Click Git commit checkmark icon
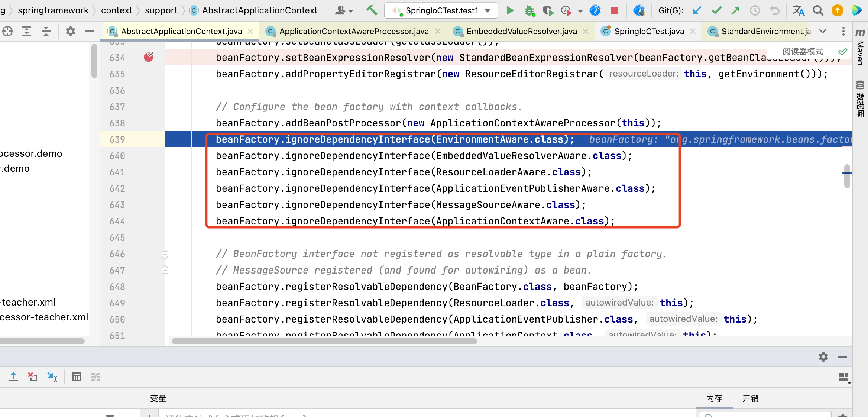868x417 pixels. click(716, 10)
